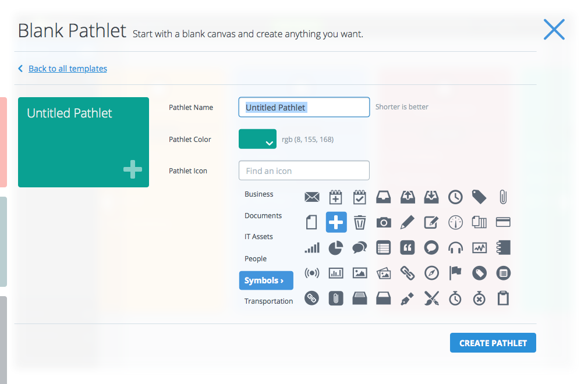Click the teal color swatch
Screen dimensions: 588x384
252,139
